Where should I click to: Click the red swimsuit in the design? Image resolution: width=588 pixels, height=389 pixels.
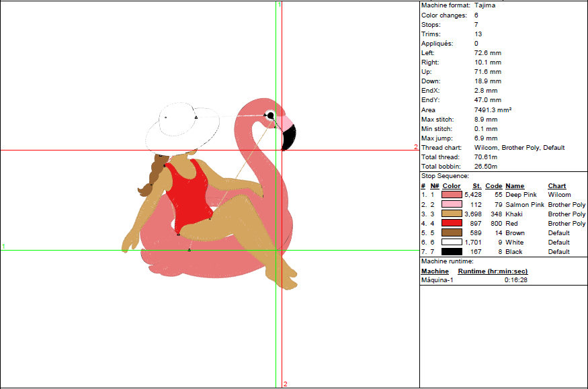pos(183,195)
